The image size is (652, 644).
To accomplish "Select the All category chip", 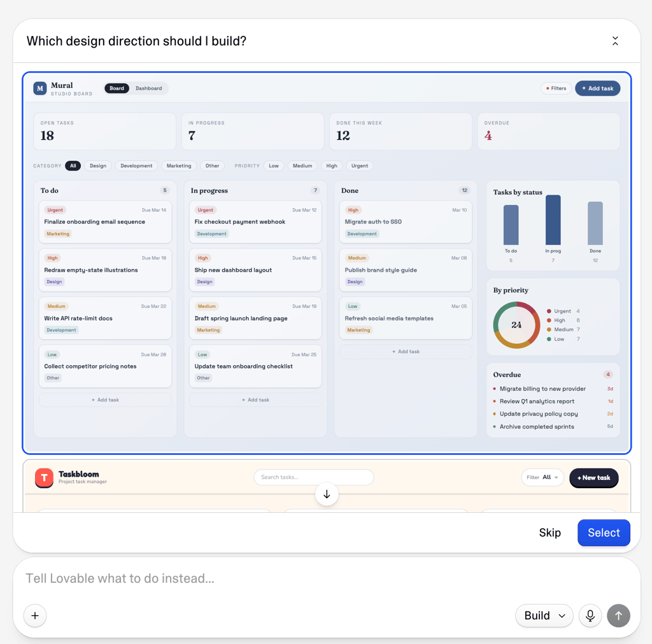I will [x=73, y=166].
